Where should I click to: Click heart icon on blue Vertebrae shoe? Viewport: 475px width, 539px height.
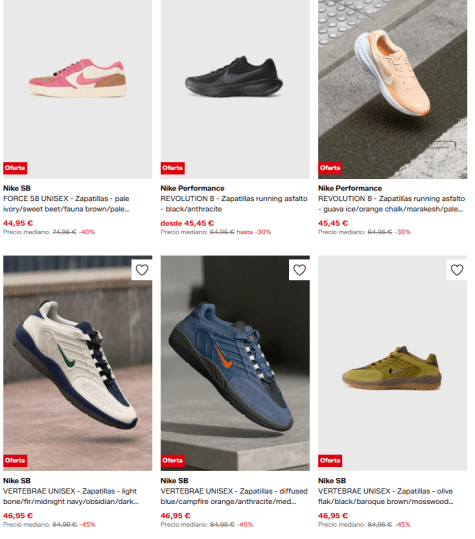299,270
